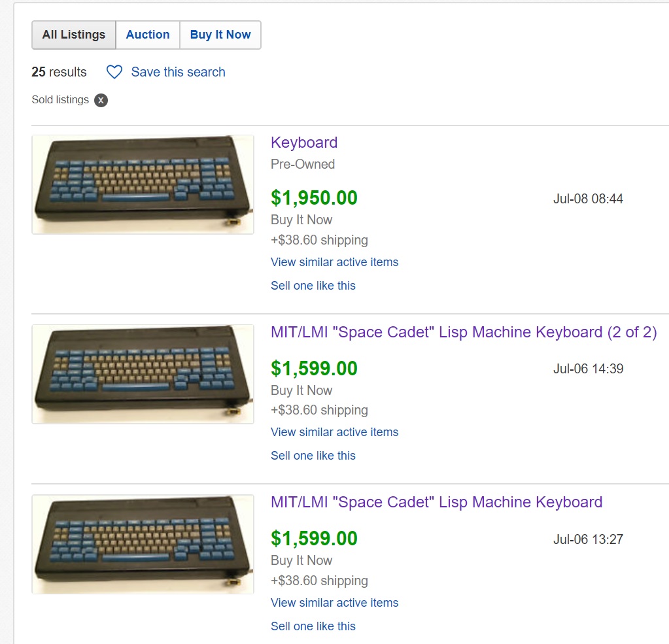Switch to the All Listings tab
Image resolution: width=669 pixels, height=644 pixels.
pyautogui.click(x=74, y=35)
